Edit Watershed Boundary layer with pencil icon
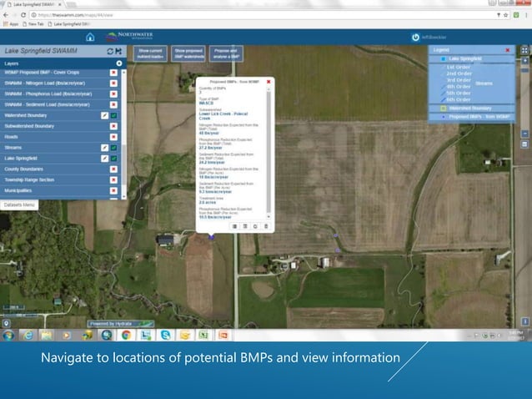This screenshot has height=399, width=532. (103, 115)
